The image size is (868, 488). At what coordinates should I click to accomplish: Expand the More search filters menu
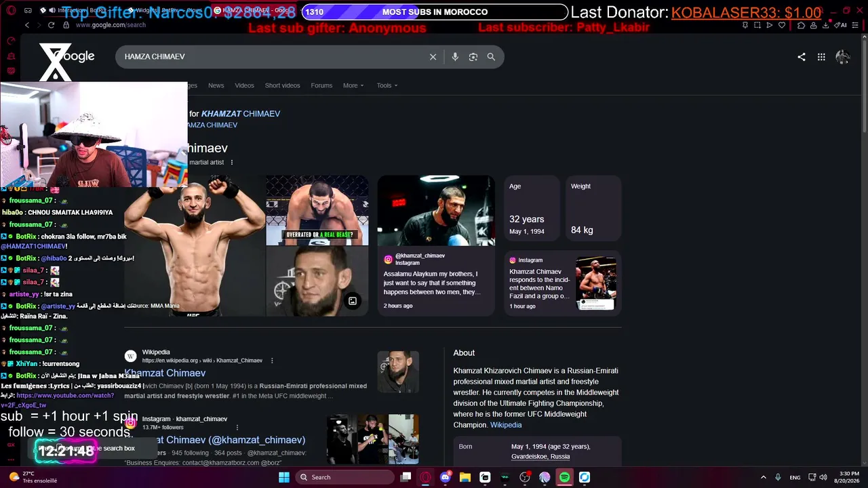[353, 85]
